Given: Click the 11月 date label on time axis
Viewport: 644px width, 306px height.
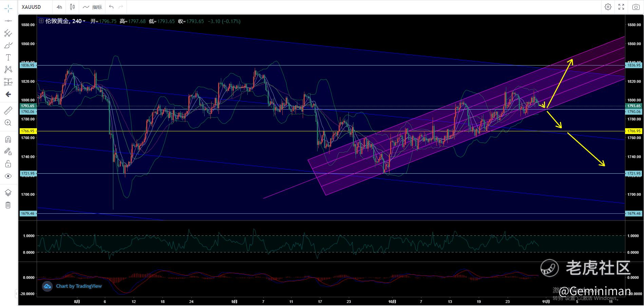Looking at the screenshot, I should click(x=546, y=301).
